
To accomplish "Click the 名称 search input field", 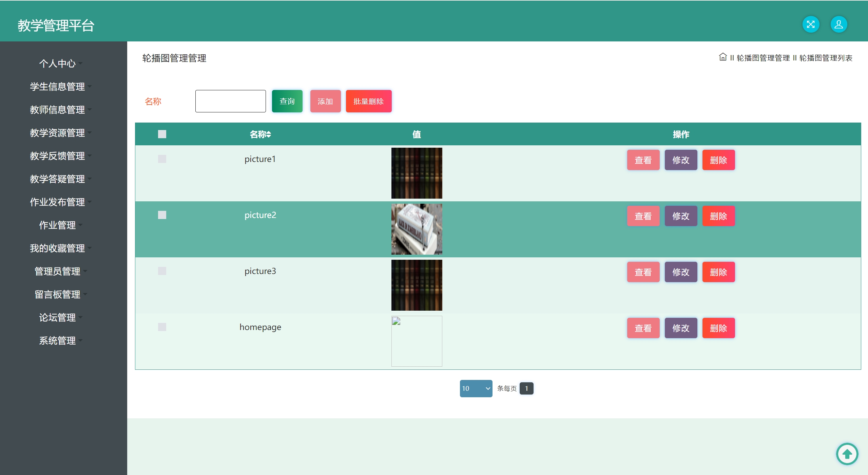I will (230, 101).
